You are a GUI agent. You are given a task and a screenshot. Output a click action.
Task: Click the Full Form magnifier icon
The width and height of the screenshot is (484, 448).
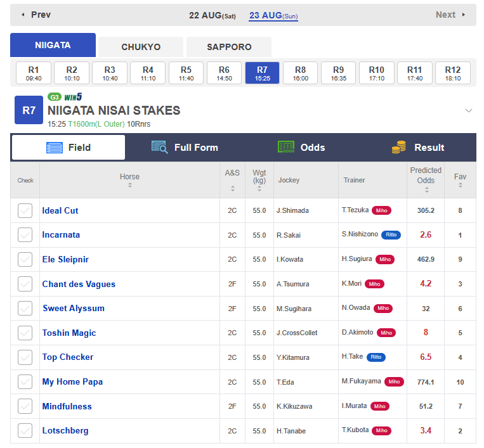160,147
